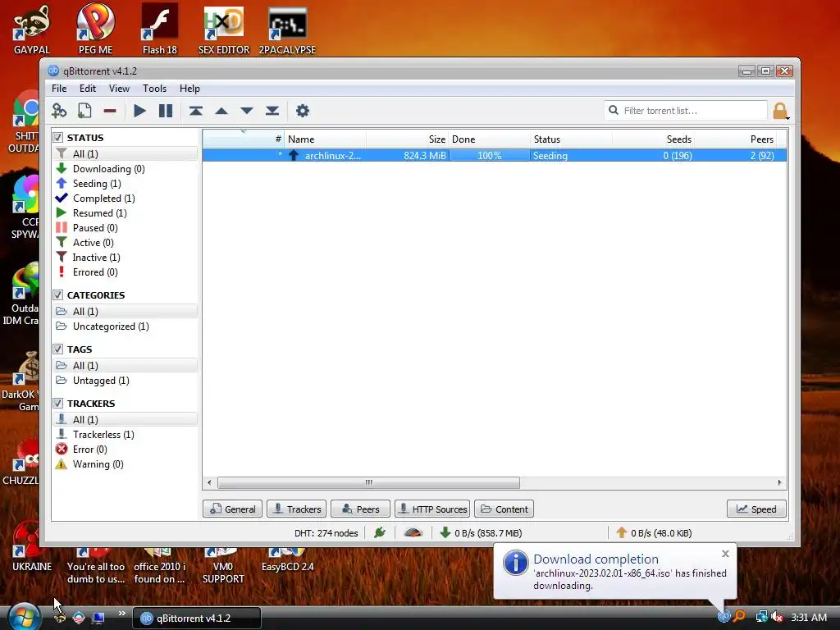Select Uncategorized (1) category
840x630 pixels.
(111, 326)
